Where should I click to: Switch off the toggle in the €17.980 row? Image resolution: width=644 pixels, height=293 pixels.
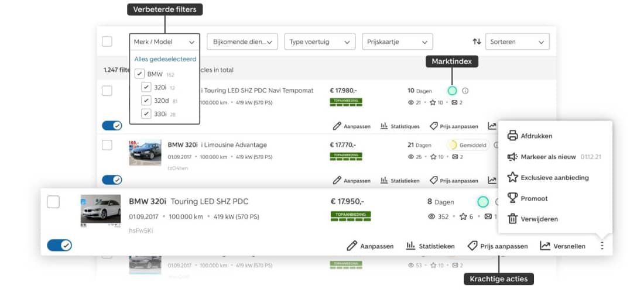point(112,126)
